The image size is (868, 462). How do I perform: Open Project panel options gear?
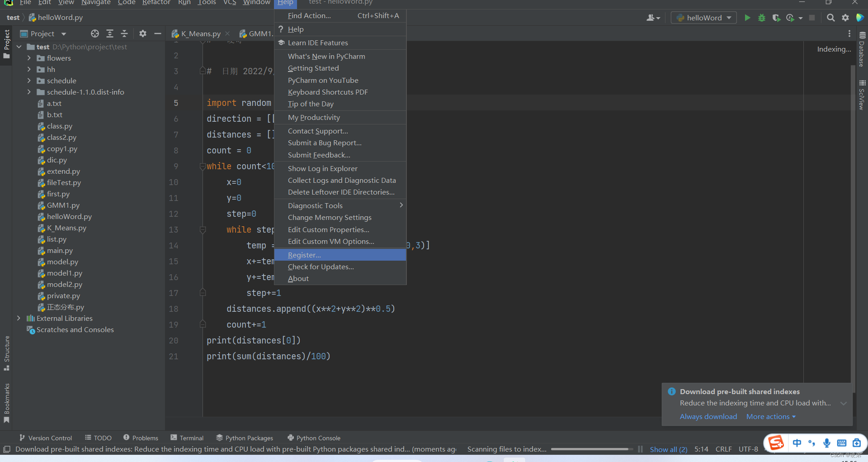tap(143, 33)
